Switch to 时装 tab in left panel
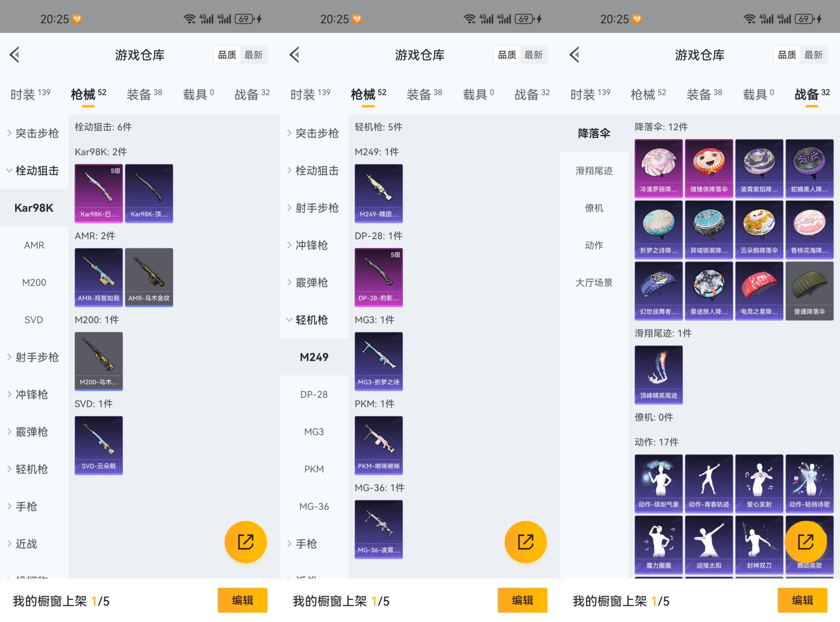 30,94
